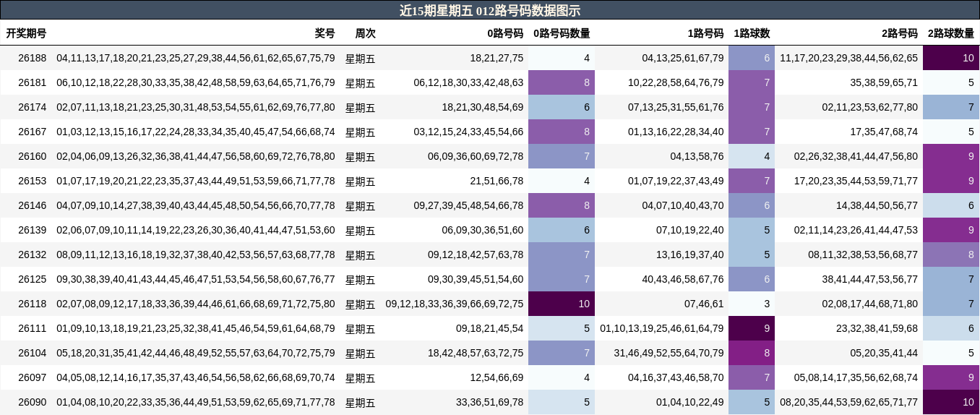This screenshot has width=980, height=415.
Task: Click winning numbers starting 01,07,17,19,20,21
Action: tap(196, 181)
